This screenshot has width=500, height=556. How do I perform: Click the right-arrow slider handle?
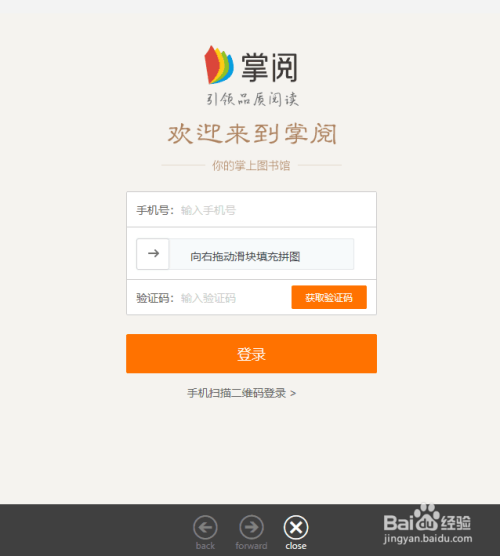(153, 254)
